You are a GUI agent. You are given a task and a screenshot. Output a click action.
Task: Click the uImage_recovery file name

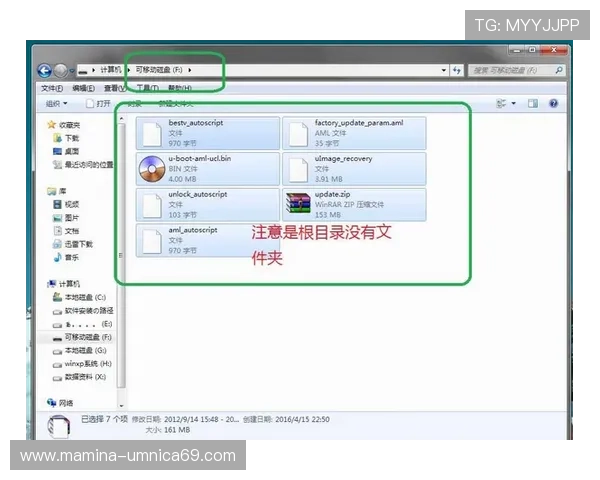[343, 158]
